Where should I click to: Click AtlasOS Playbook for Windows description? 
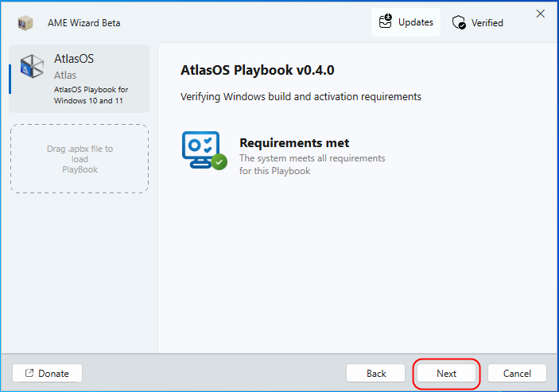(x=91, y=95)
